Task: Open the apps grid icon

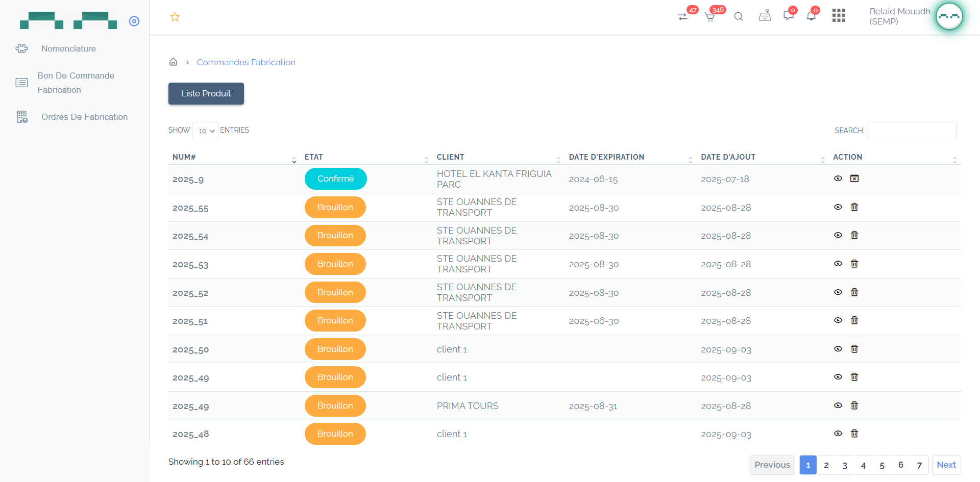Action: 839,15
